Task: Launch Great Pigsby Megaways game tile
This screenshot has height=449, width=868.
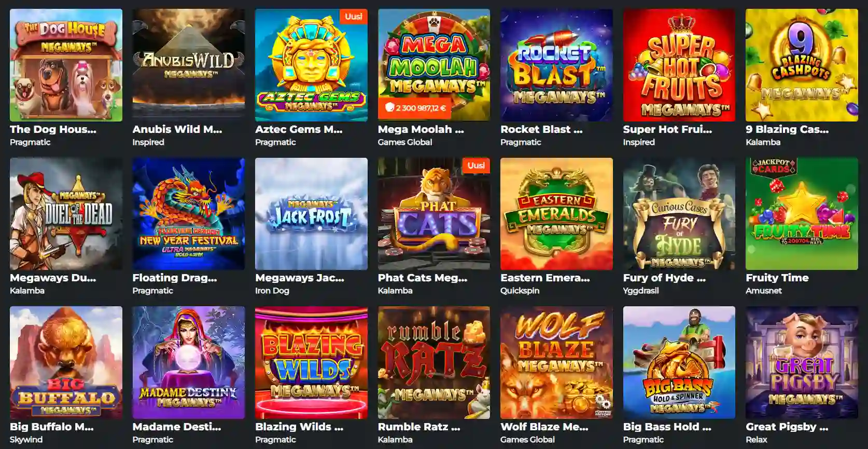Action: pos(802,362)
